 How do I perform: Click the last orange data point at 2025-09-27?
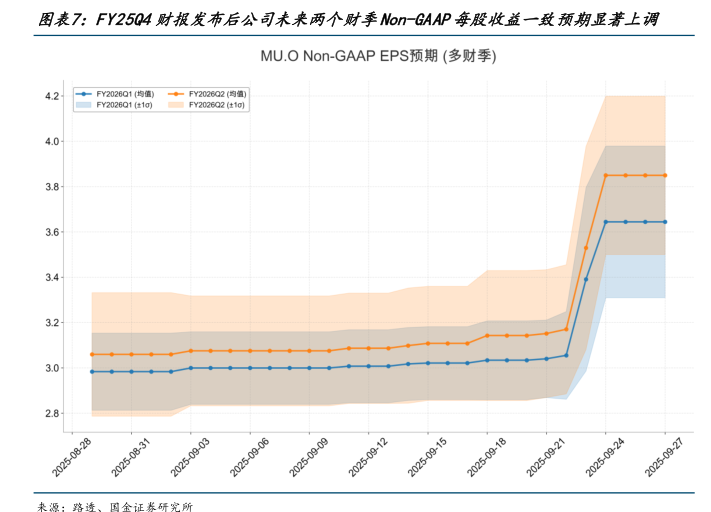tap(665, 175)
